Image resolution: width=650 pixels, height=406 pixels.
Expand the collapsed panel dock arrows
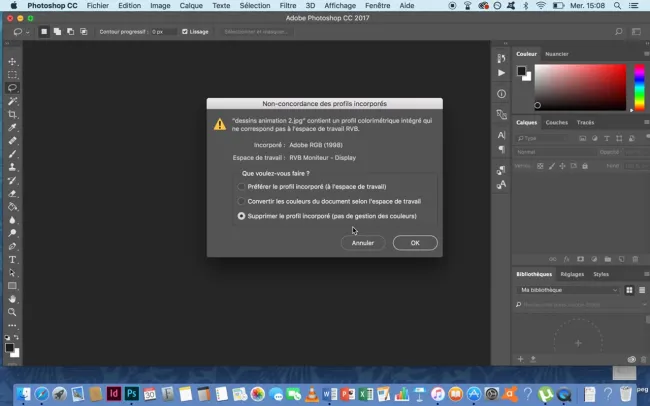pyautogui.click(x=505, y=43)
